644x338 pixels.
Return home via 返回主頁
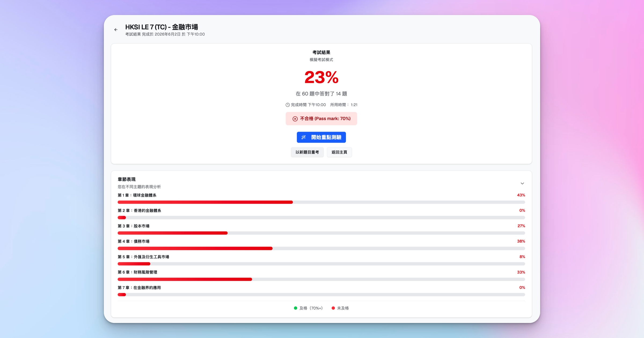pos(339,152)
